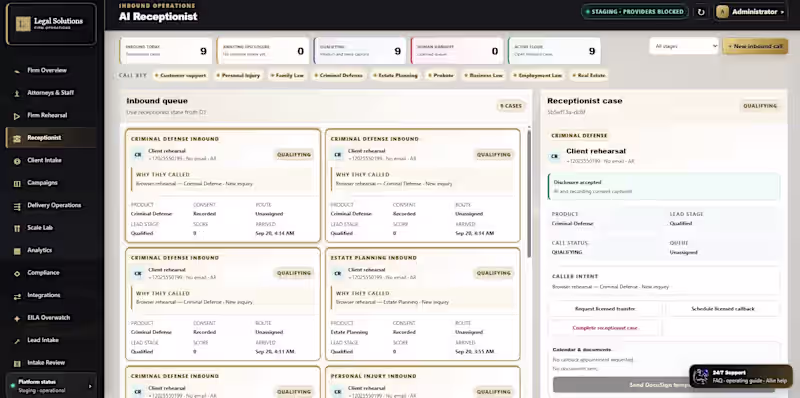The image size is (800, 398).
Task: Filter by Personal Injury call key
Action: pos(238,76)
